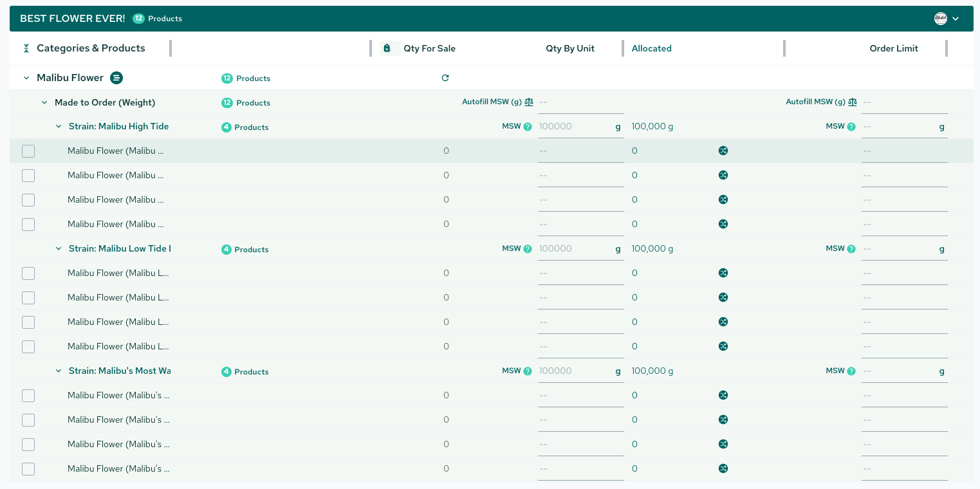Viewport: 980px width, 489px height.
Task: Click the shuffle icon in second Malibu High Tide product row
Action: pos(723,175)
